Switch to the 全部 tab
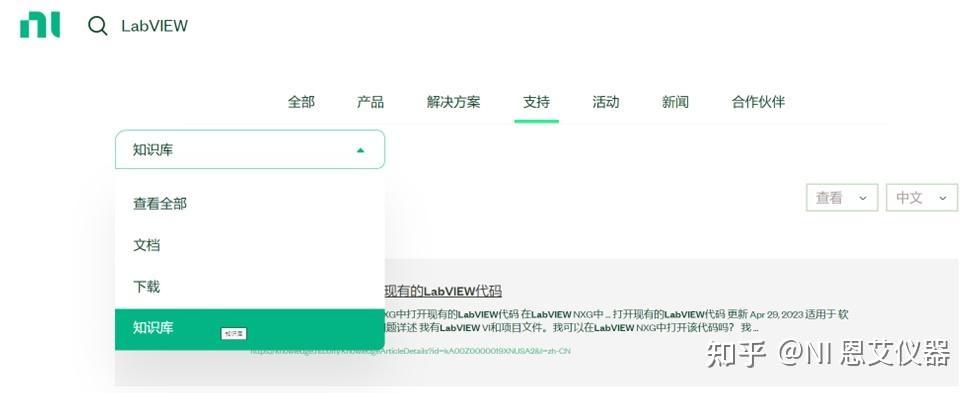This screenshot has height=393, width=975. click(x=301, y=102)
